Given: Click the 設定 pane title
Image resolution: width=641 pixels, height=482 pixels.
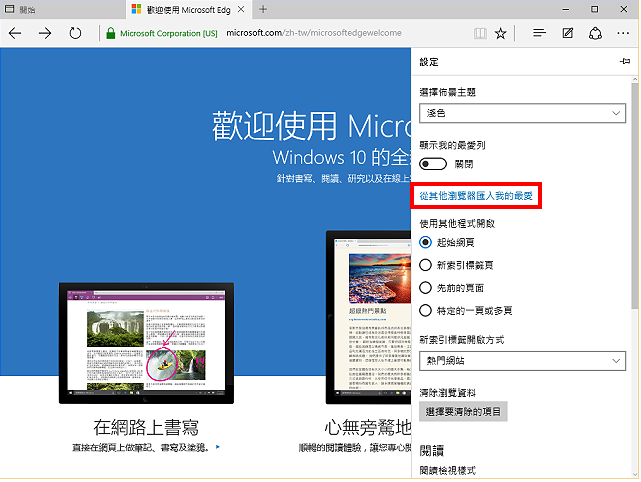Looking at the screenshot, I should tap(429, 62).
